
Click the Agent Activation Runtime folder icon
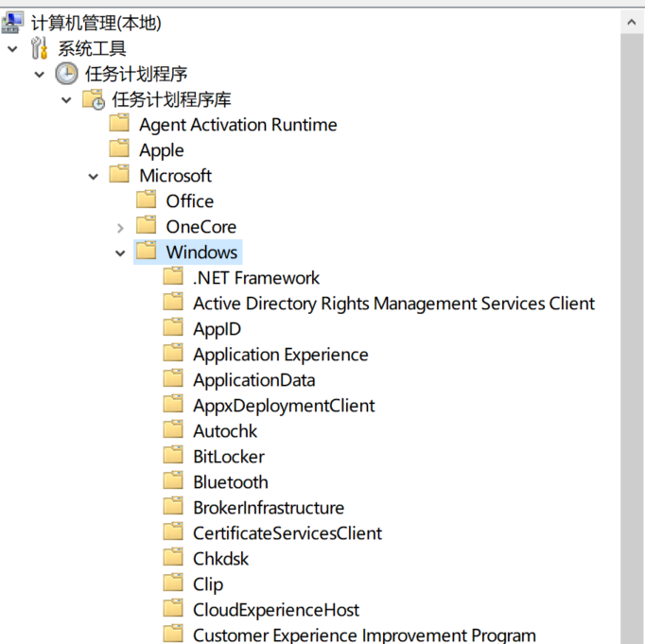tap(119, 123)
